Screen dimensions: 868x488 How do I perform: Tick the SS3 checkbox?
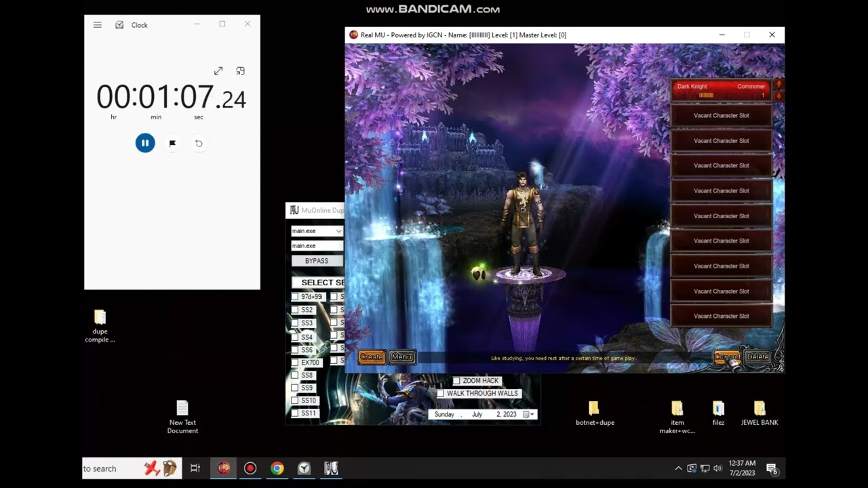(x=295, y=323)
